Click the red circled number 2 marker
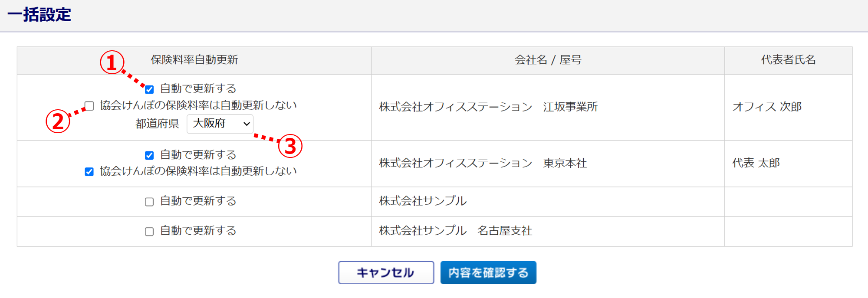Screen dimensions: 868x298 click(x=58, y=121)
